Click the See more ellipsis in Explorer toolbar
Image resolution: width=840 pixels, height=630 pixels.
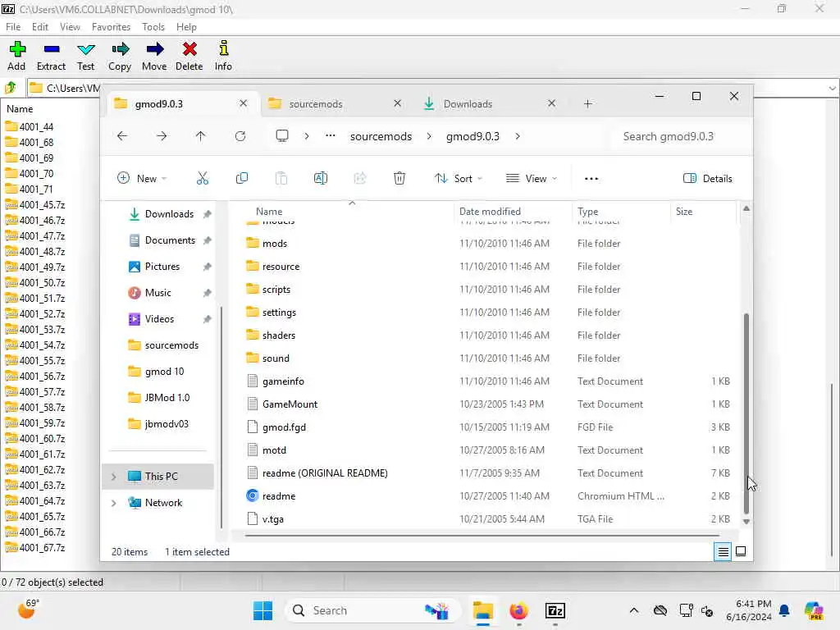click(591, 178)
